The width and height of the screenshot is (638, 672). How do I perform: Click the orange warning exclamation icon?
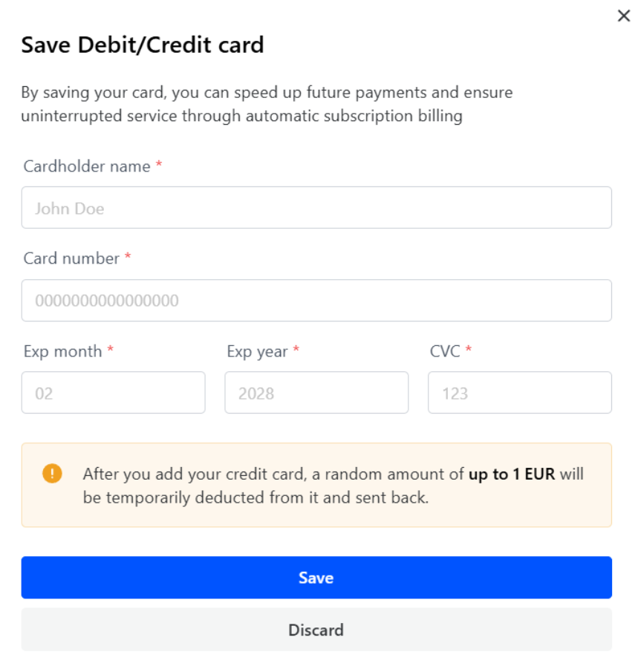(x=52, y=474)
